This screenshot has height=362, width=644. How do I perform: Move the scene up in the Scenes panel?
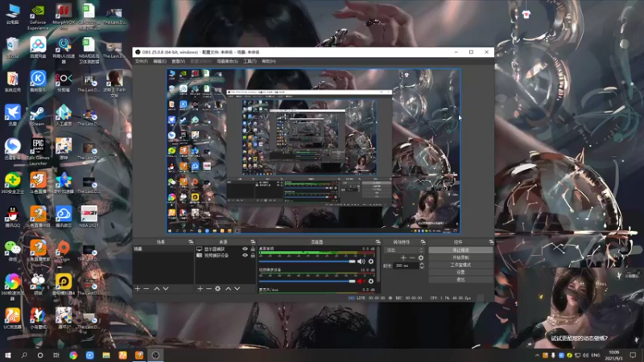(157, 289)
